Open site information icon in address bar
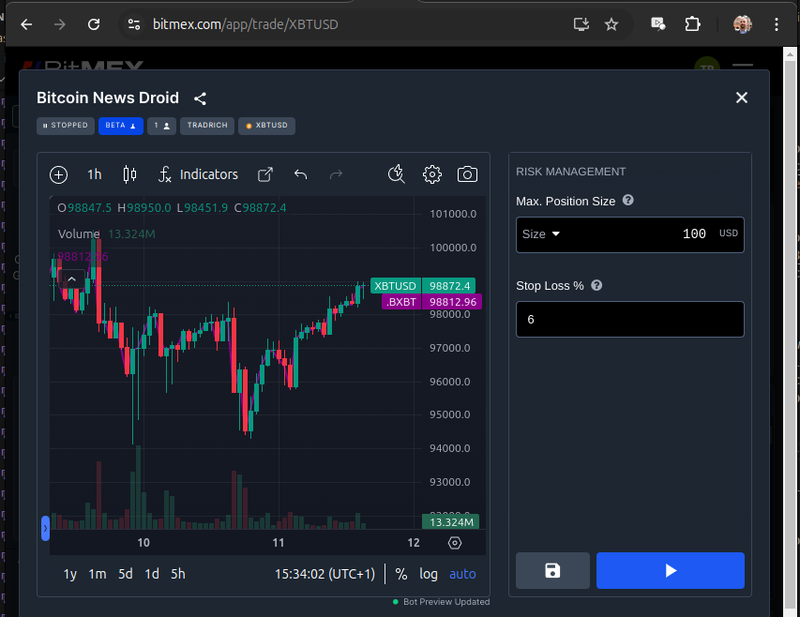The height and width of the screenshot is (617, 800). tap(134, 24)
